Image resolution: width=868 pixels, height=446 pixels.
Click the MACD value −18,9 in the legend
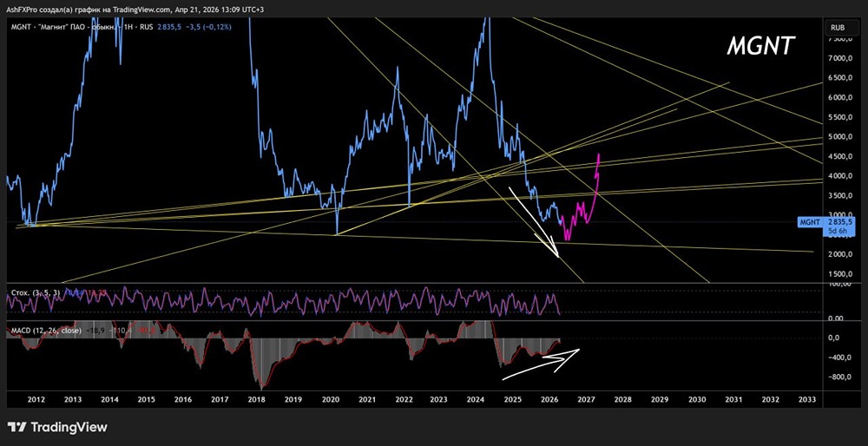point(94,331)
